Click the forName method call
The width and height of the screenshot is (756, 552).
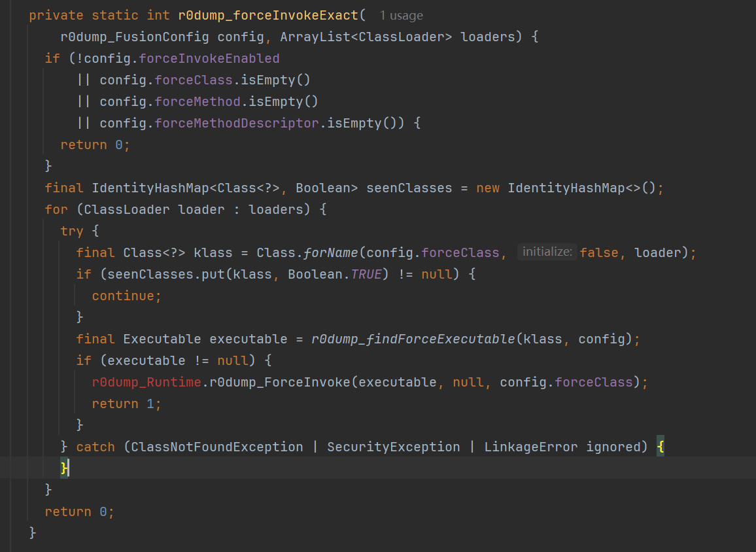pyautogui.click(x=331, y=252)
